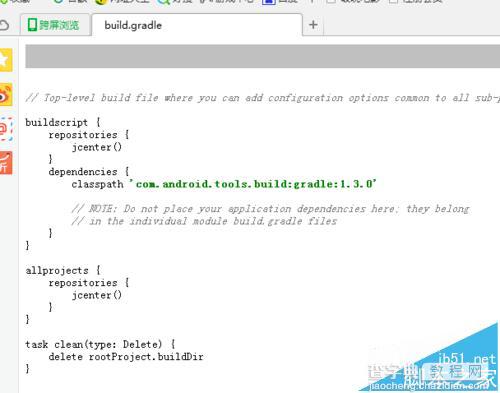Open the red-orange icon below the mail icon
This screenshot has width=500, height=393.
pos(6,163)
